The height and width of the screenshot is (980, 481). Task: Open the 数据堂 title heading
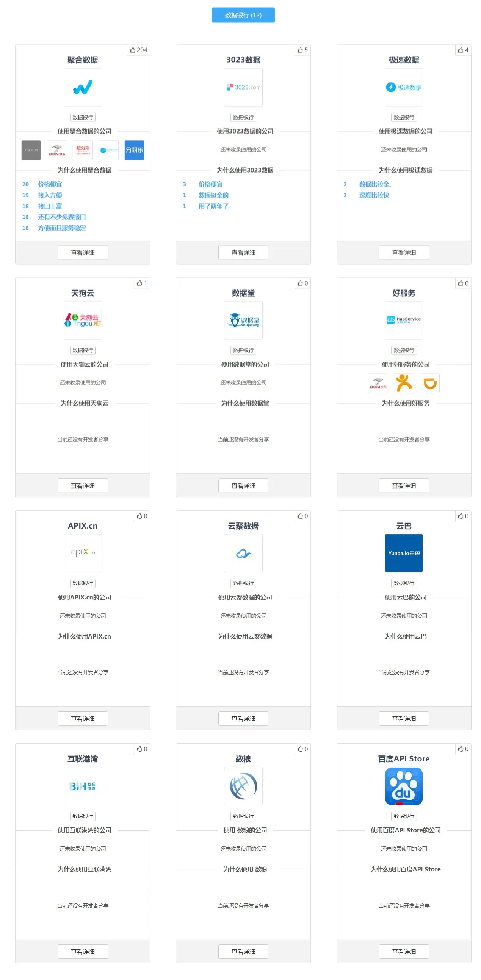point(243,293)
